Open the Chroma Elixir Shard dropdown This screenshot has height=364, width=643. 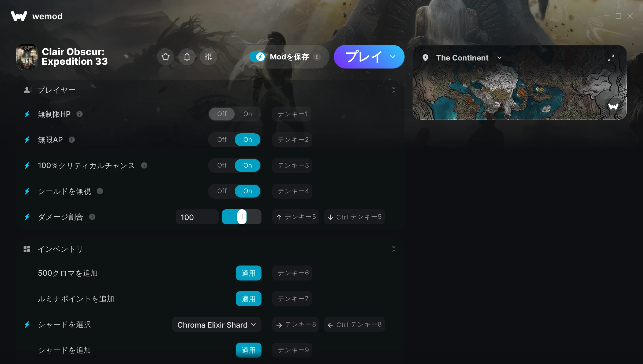click(216, 325)
